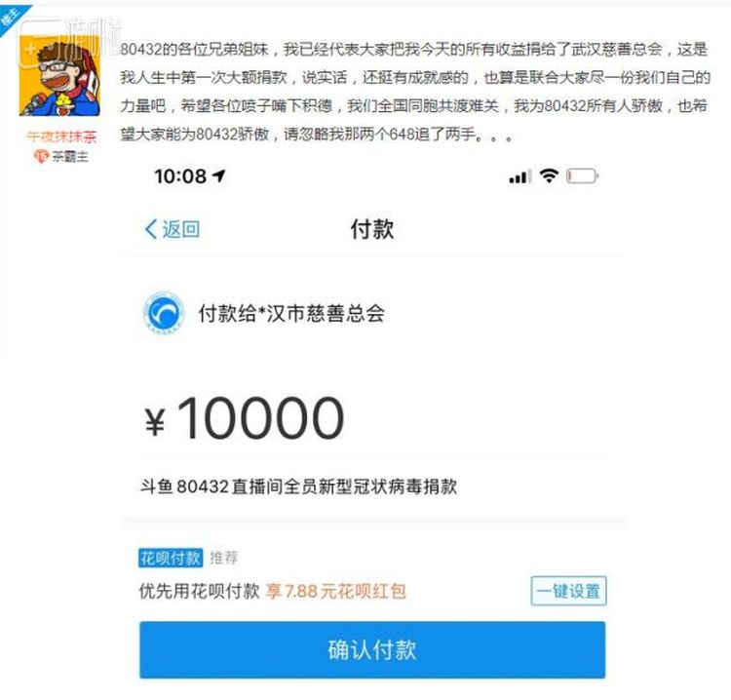Click the ¥10000 amount field
731x700 pixels.
click(x=245, y=418)
